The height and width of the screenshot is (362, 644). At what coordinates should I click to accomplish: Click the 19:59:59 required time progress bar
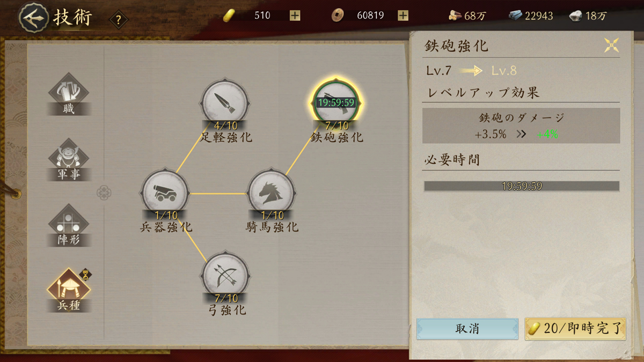point(522,187)
